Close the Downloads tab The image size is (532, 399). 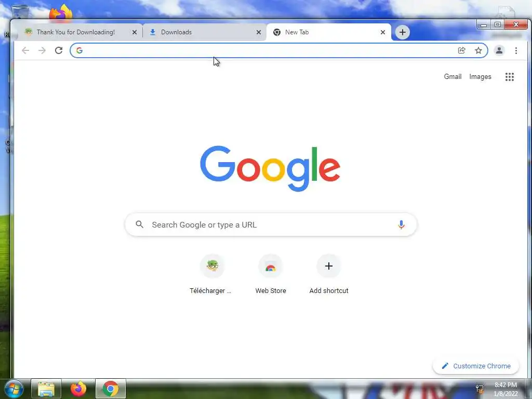259,32
